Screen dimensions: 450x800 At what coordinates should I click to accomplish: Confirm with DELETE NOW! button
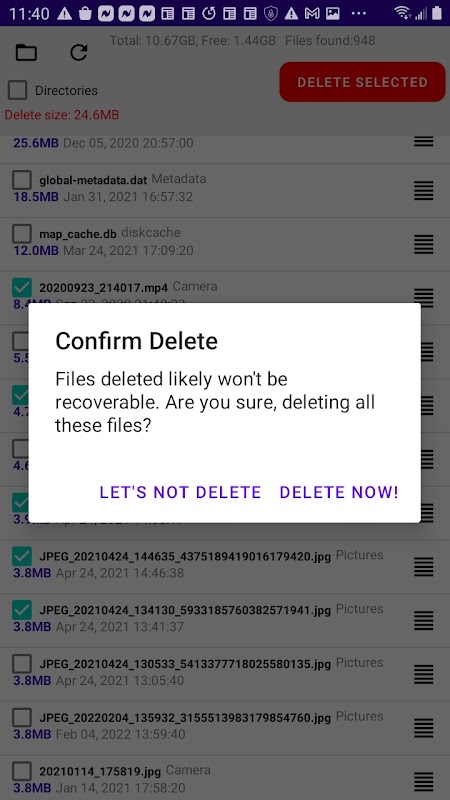339,492
